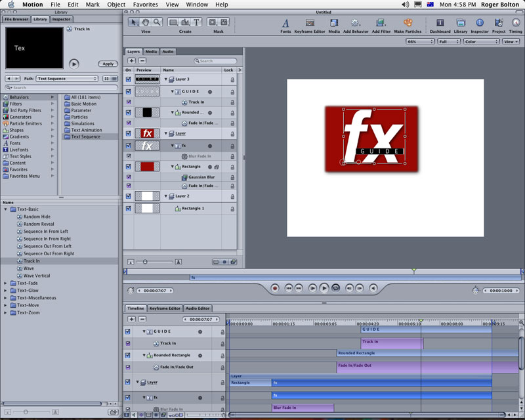Collapse Layer 2 disclosure triangle

pos(166,196)
